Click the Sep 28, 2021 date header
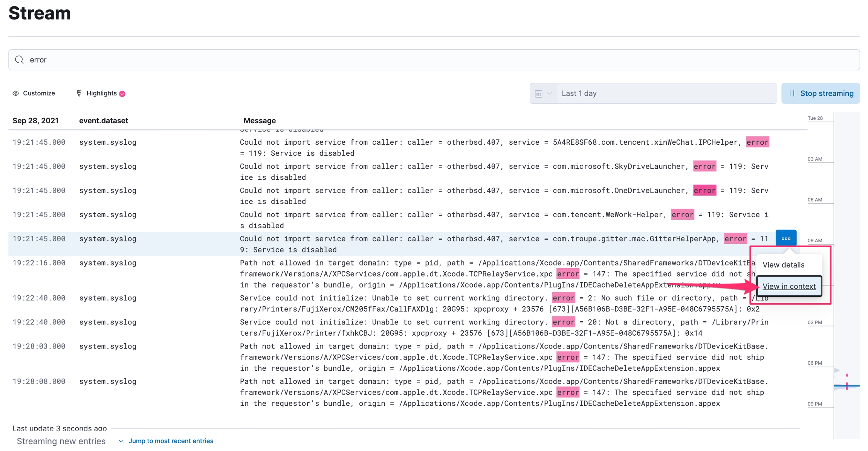 click(35, 121)
